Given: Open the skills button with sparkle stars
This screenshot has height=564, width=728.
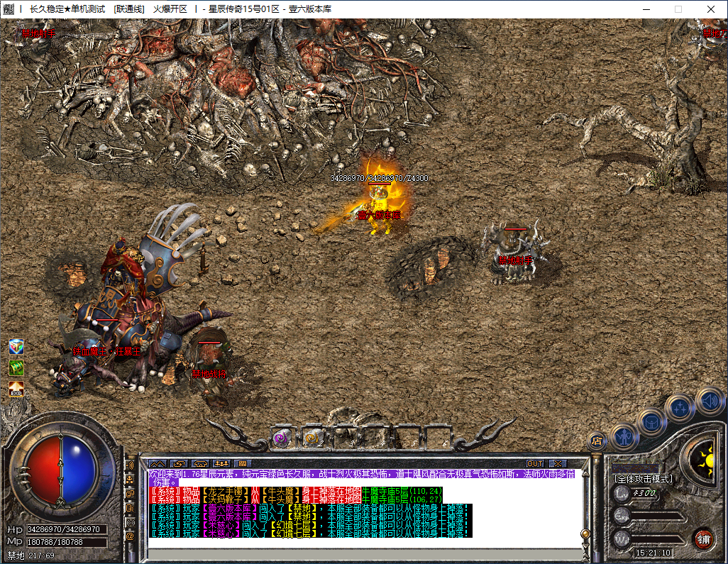Looking at the screenshot, I should point(680,409).
